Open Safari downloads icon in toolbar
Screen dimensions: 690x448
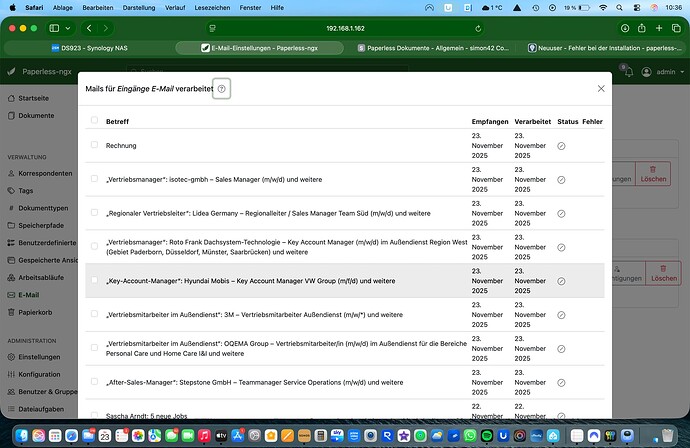[x=624, y=28]
